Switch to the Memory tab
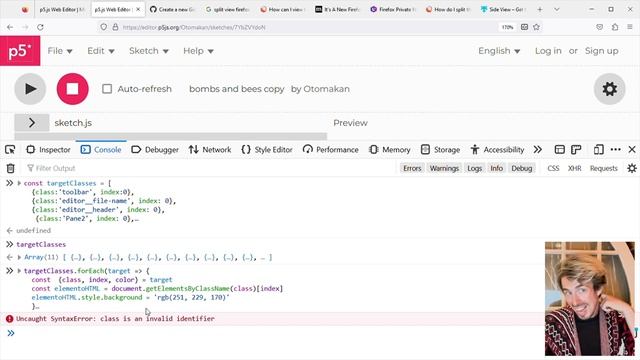The height and width of the screenshot is (360, 640). (390, 150)
